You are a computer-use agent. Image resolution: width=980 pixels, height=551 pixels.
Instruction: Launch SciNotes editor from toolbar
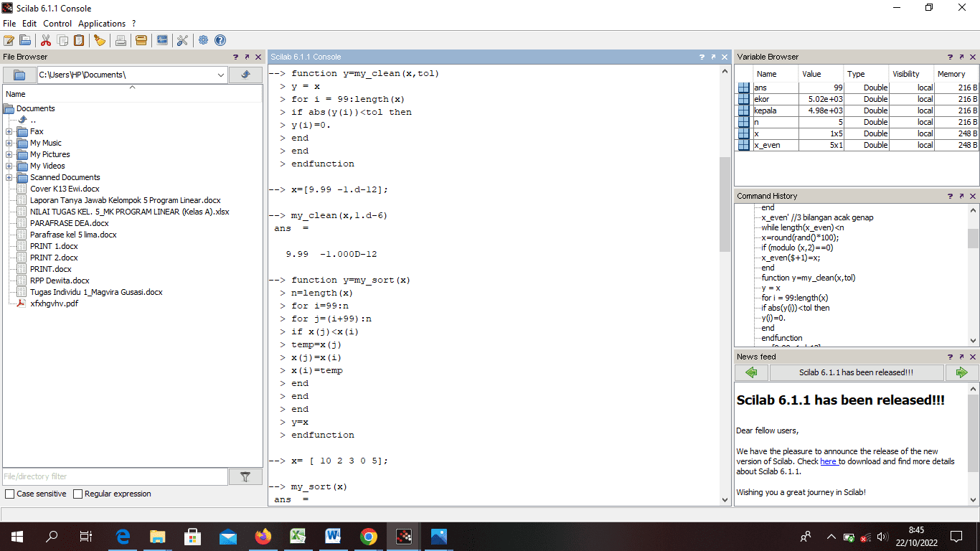click(x=9, y=40)
